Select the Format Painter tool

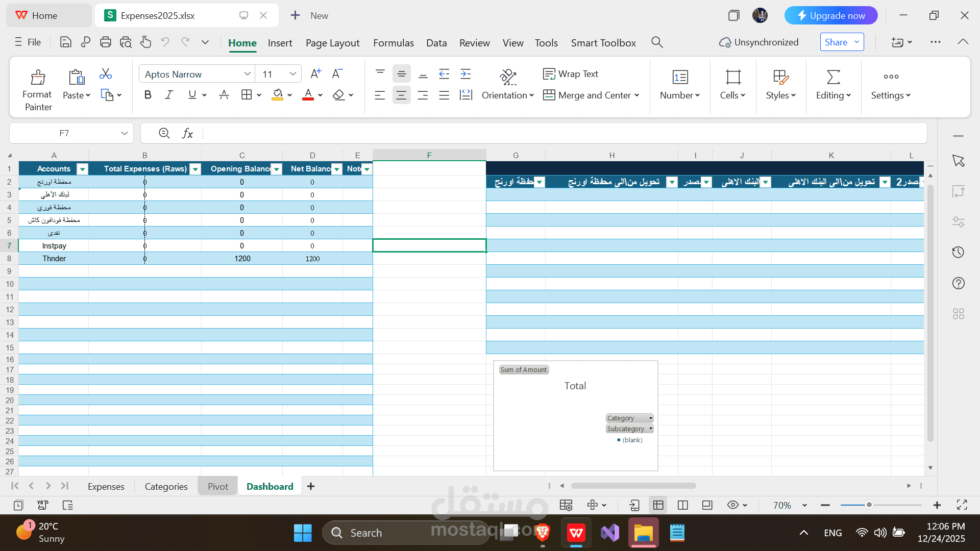coord(37,87)
